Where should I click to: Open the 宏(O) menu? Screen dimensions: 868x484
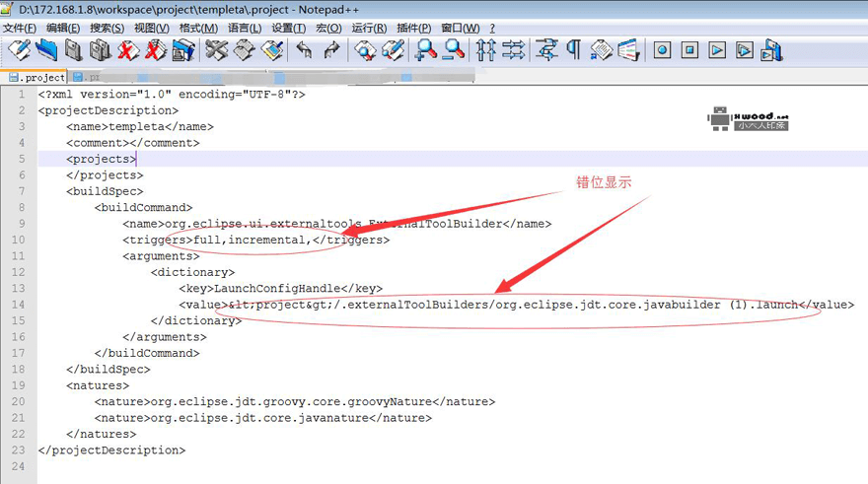328,28
